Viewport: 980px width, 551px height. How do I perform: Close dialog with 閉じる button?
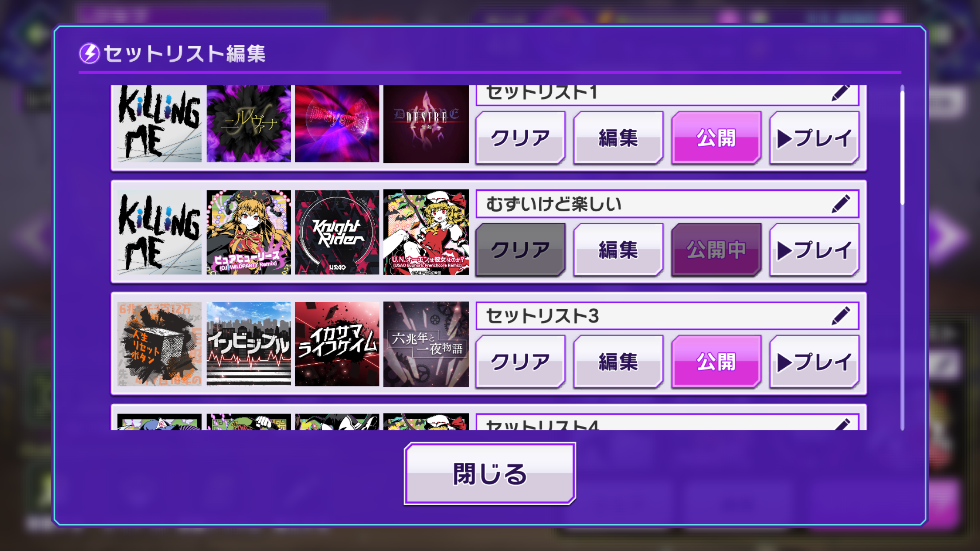click(490, 474)
